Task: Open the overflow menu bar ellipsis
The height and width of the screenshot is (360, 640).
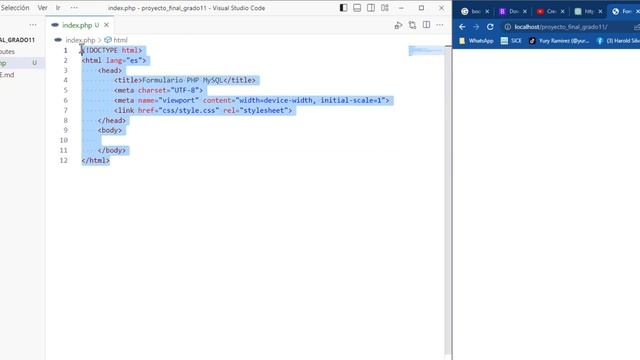Action: coord(74,8)
